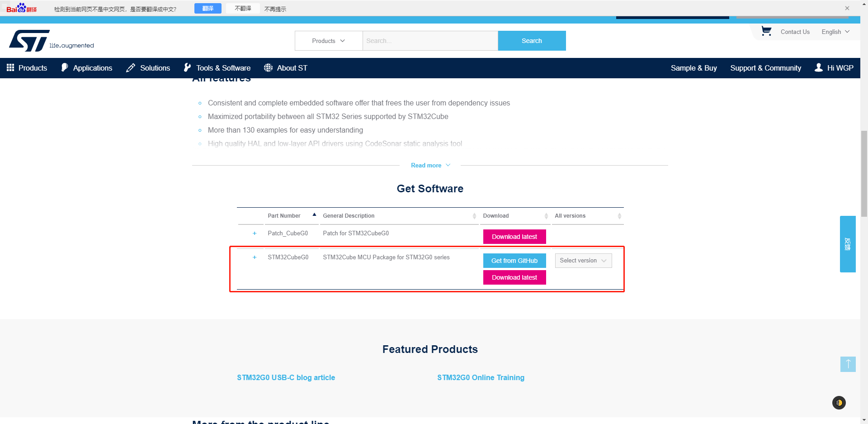Click the scrollbar down arrow
This screenshot has height=424, width=868.
point(864,420)
